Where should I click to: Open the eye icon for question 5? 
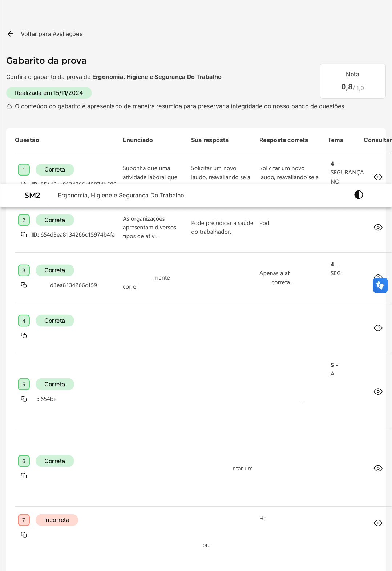tap(378, 391)
